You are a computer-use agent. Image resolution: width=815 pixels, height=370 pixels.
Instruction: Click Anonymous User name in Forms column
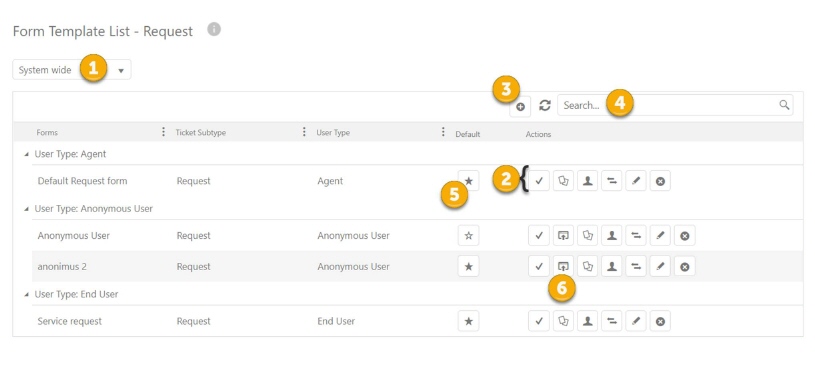coord(74,235)
